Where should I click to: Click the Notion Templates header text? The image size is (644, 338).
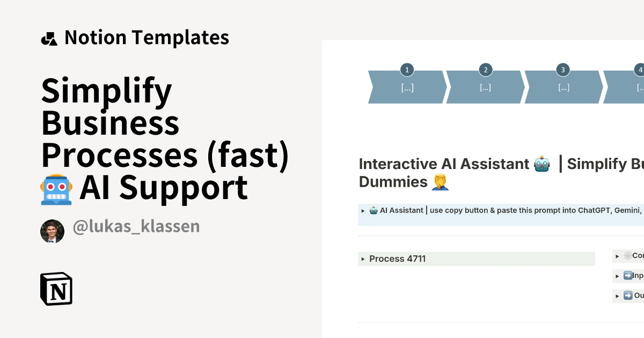click(147, 37)
